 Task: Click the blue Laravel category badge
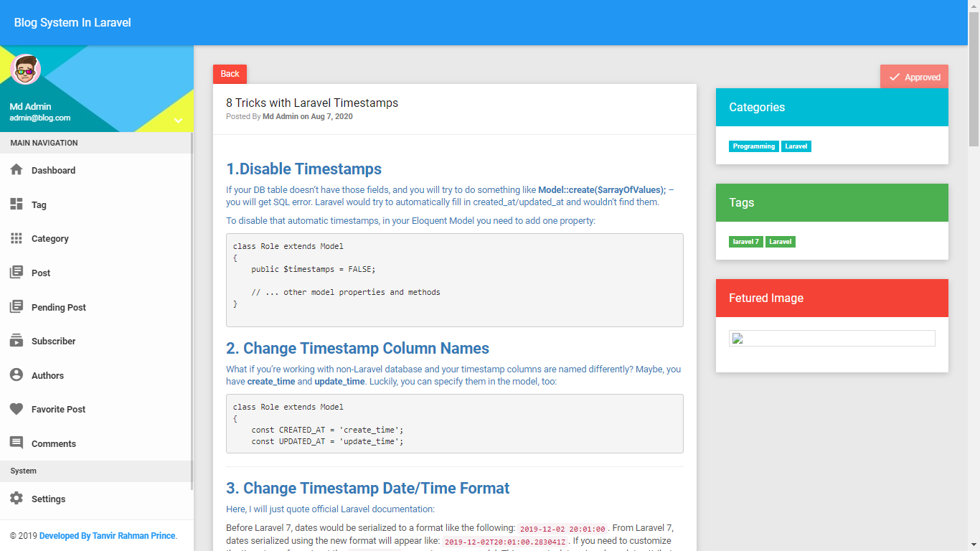[x=796, y=146]
